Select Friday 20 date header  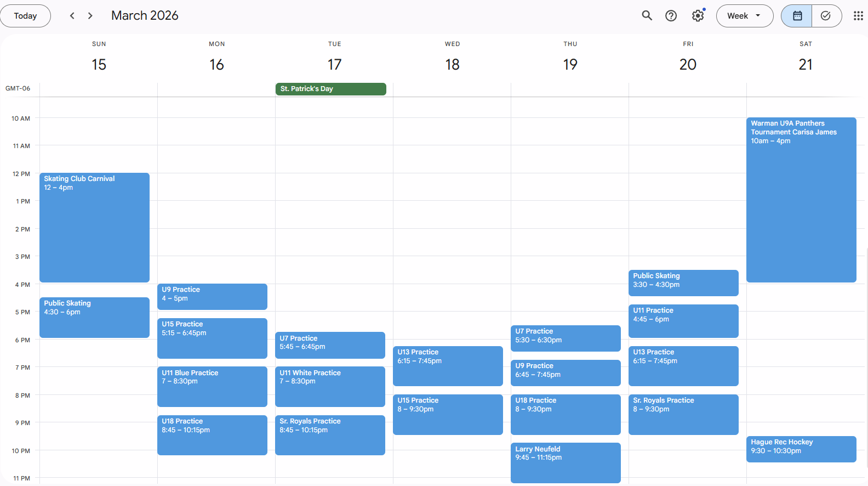[x=688, y=65]
